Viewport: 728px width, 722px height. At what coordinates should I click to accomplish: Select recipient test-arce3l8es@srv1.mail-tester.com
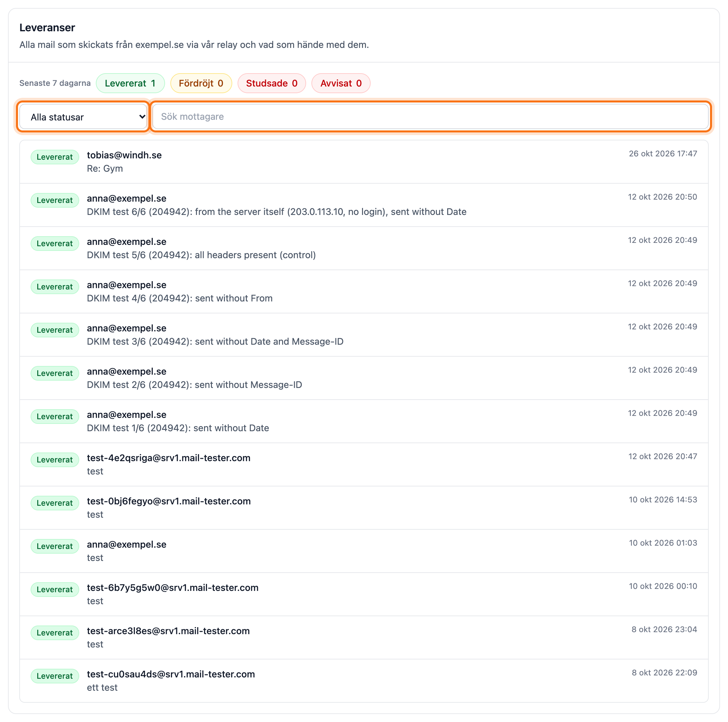coord(168,631)
